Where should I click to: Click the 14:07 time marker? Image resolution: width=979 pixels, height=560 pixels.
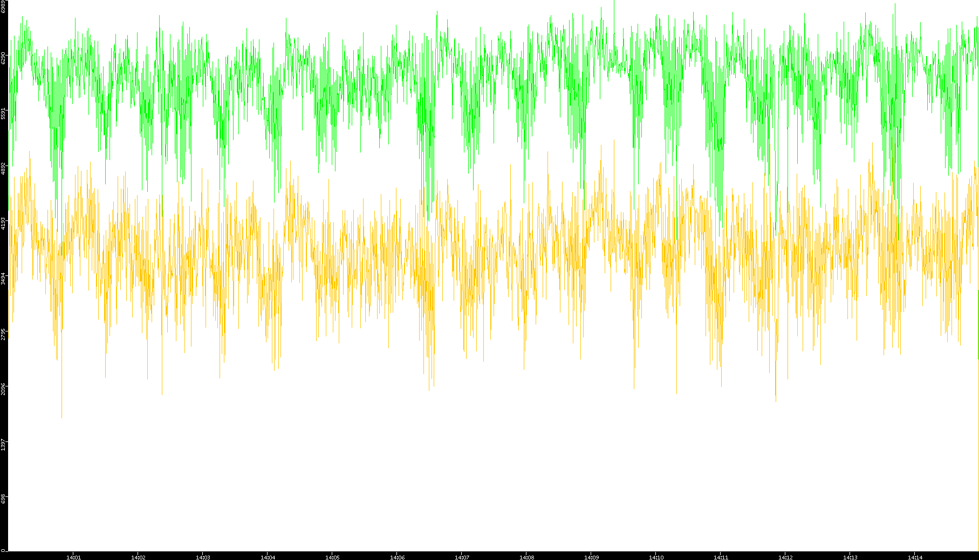[462, 557]
